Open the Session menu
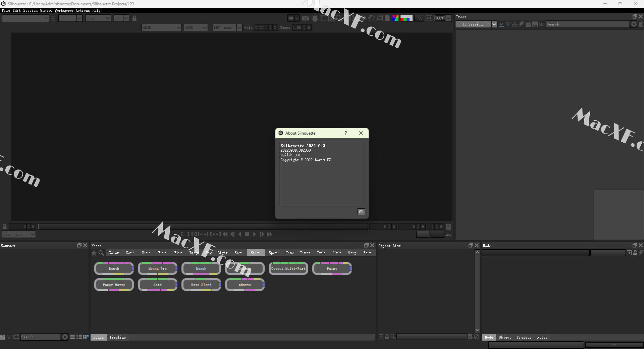 pos(30,10)
